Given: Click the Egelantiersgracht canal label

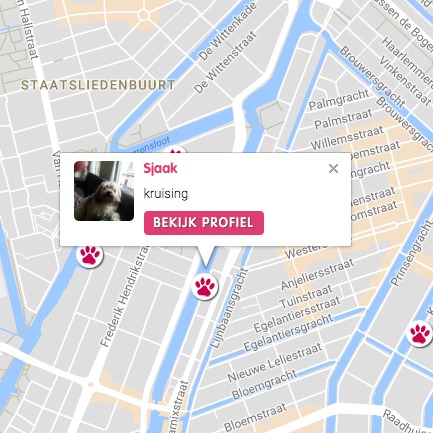Looking at the screenshot, I should (x=289, y=332).
